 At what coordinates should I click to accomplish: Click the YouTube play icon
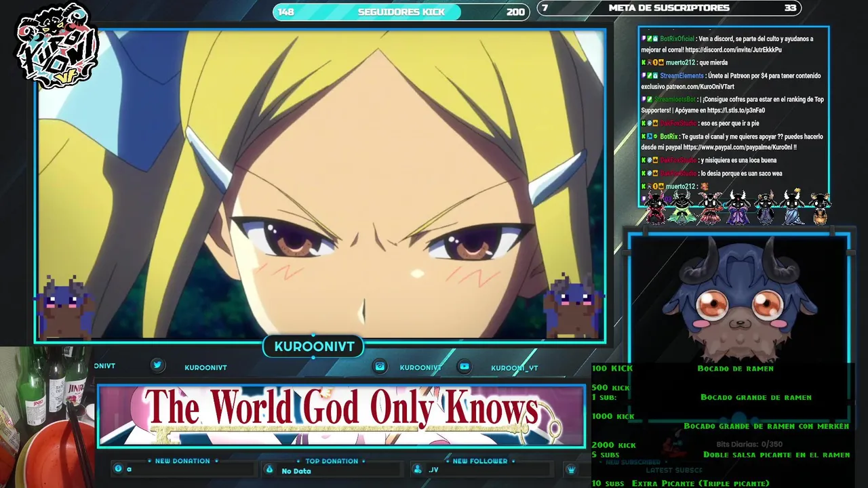click(x=465, y=367)
